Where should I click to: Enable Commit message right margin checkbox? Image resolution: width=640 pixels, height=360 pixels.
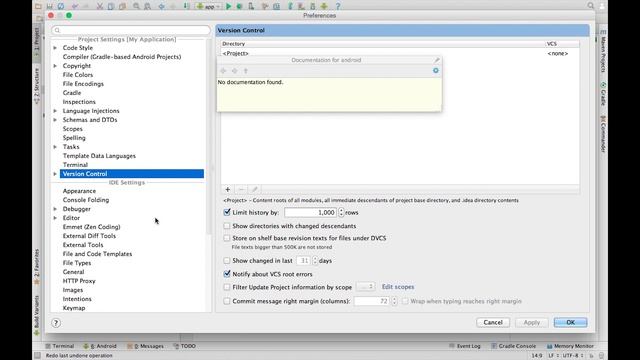click(x=227, y=301)
